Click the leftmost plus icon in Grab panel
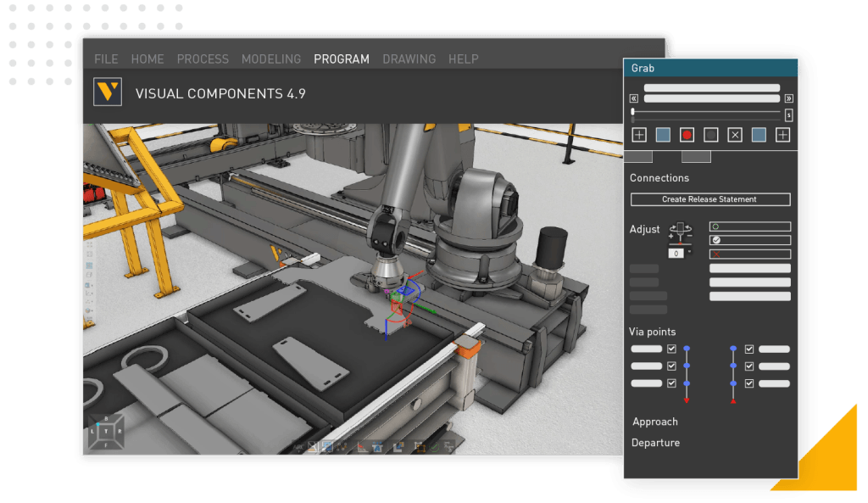Screen dimensions: 868x503 click(x=639, y=135)
